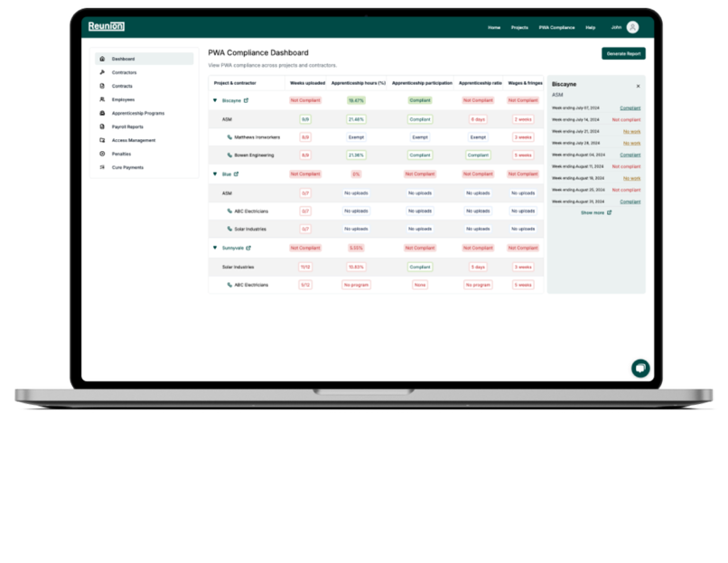Image resolution: width=728 pixels, height=563 pixels.
Task: Click the icon beside Bowen Engineering
Action: click(229, 155)
